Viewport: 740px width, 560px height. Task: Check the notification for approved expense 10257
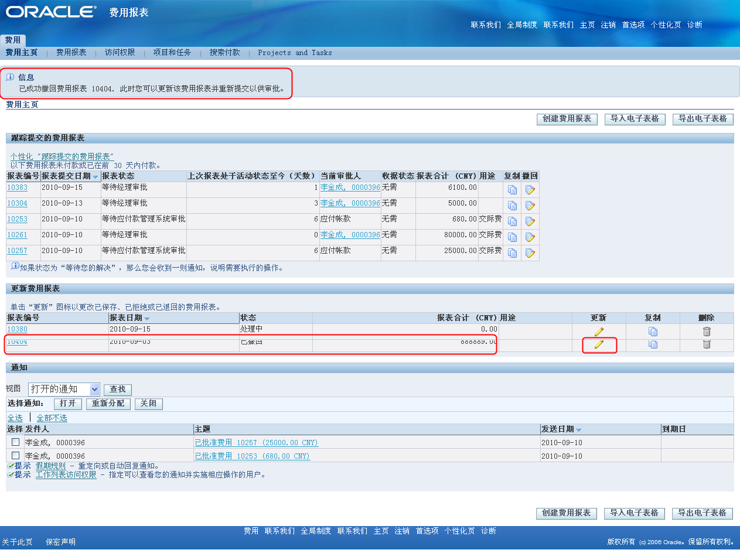pos(256,442)
